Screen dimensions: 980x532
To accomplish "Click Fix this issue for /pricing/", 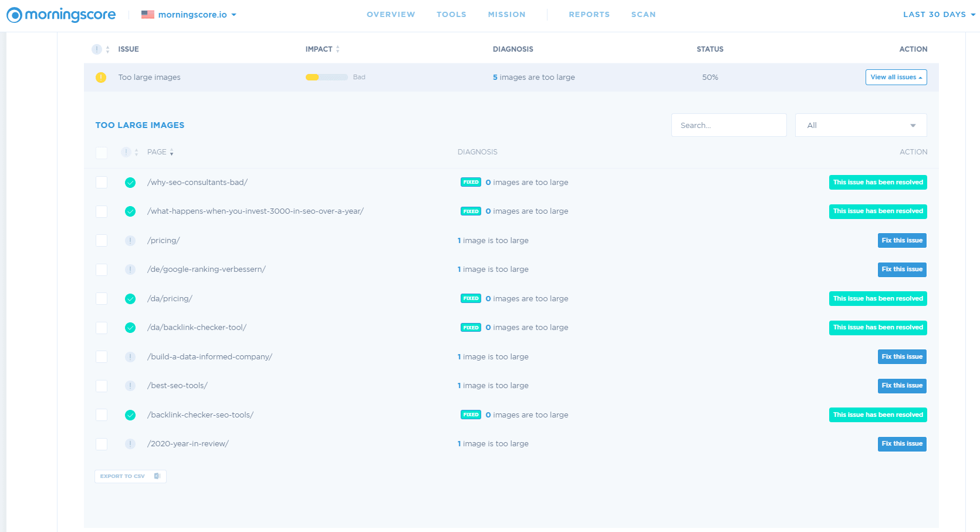I will coord(902,241).
